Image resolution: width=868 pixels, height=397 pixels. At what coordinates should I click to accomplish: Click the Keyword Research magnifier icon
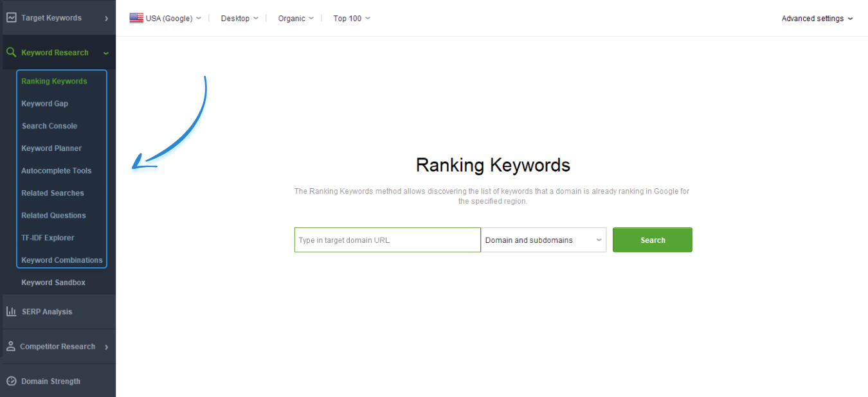(11, 53)
